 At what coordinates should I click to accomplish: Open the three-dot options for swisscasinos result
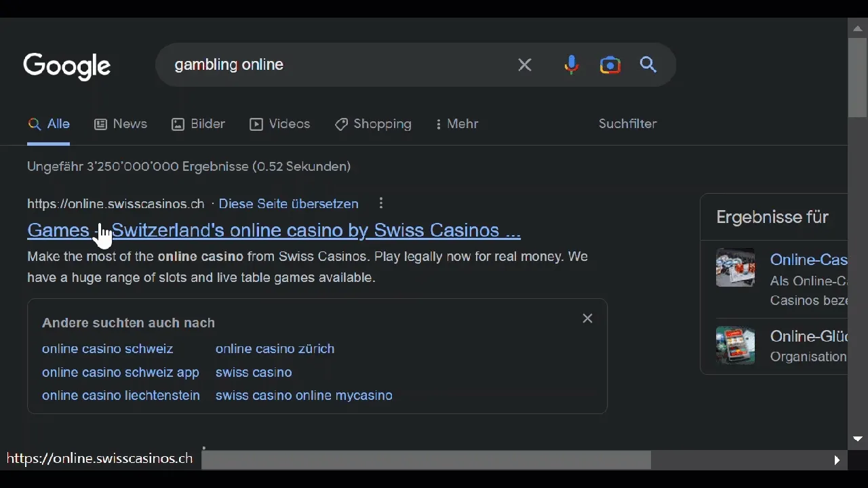pos(382,203)
